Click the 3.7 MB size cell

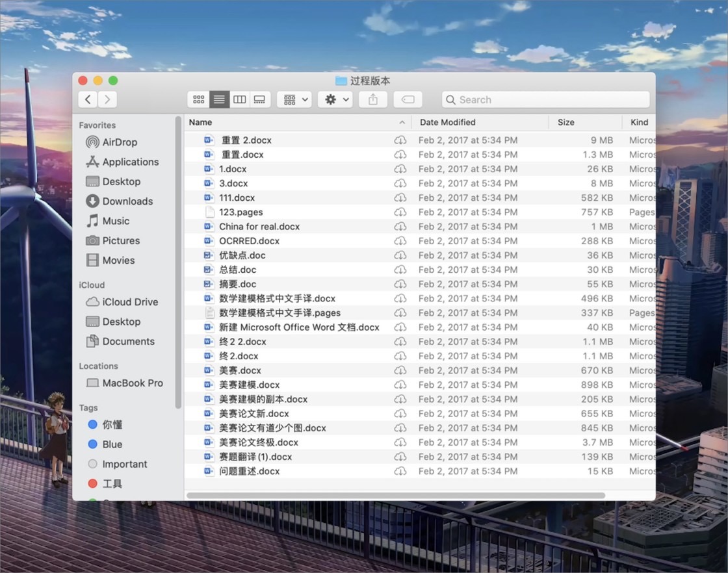[x=597, y=442]
